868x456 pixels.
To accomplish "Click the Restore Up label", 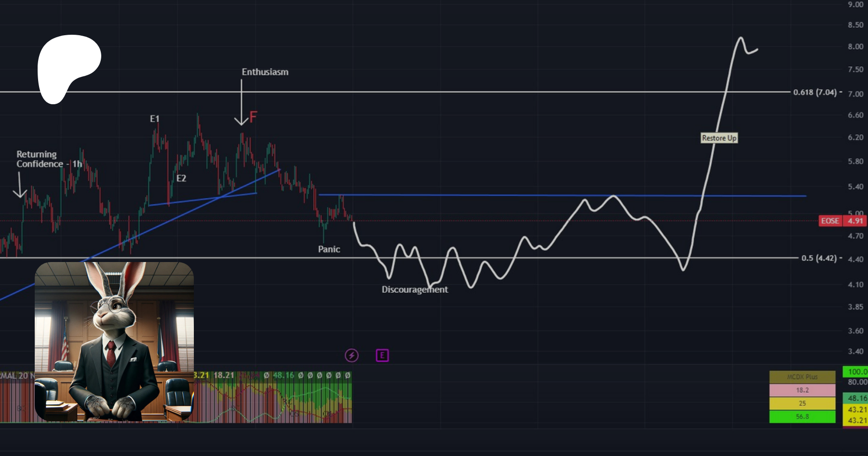I will pos(719,138).
